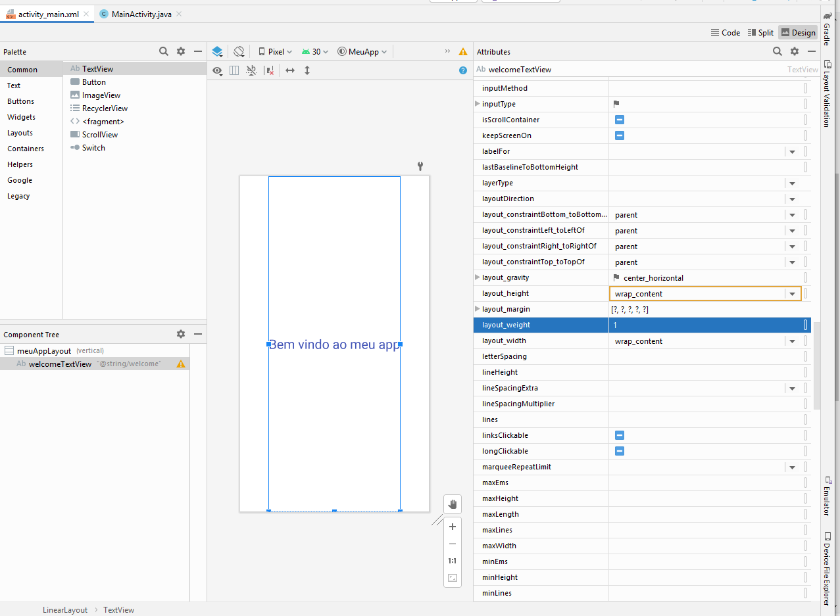This screenshot has width=840, height=616.
Task: Click the Clear Constraints icon
Action: [269, 70]
